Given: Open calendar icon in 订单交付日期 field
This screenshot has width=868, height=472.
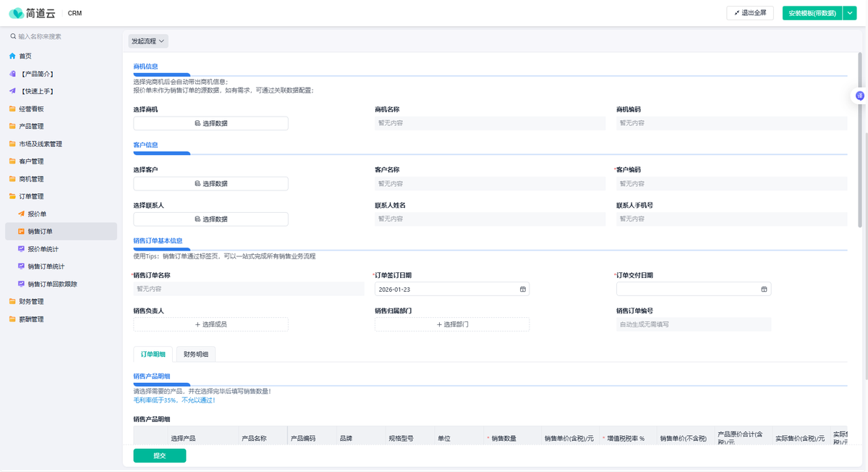Looking at the screenshot, I should click(x=764, y=290).
